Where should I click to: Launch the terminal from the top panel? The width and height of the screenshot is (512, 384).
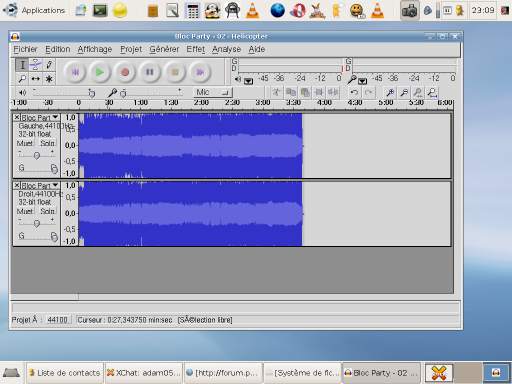[100, 10]
